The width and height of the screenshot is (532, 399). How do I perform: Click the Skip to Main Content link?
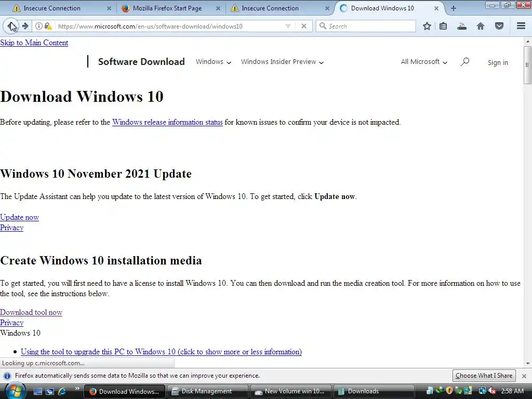pos(34,43)
